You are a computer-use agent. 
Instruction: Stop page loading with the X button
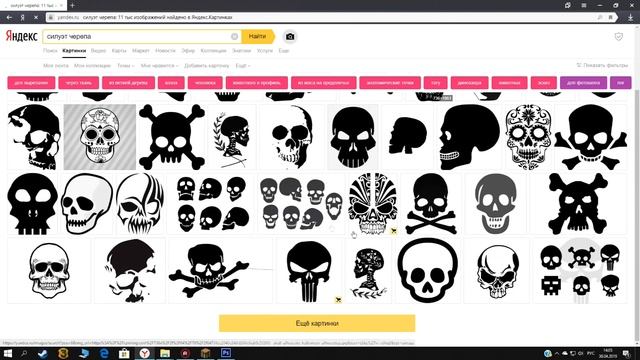[36, 18]
